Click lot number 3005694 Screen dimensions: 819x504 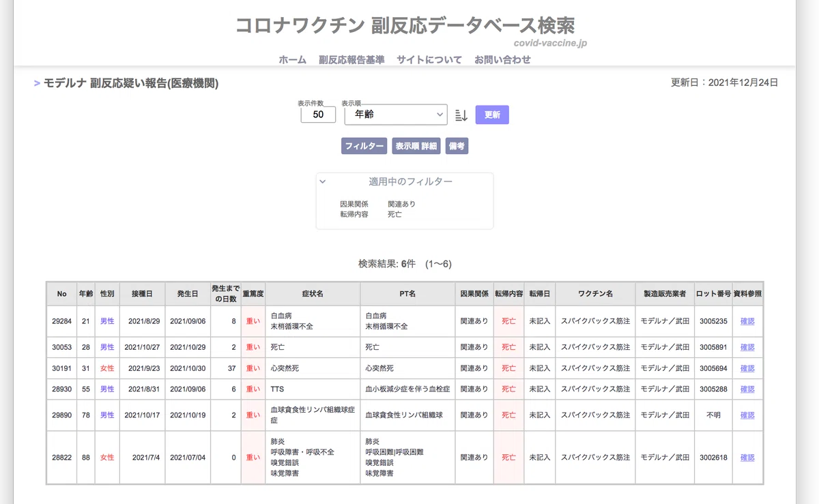tap(713, 368)
